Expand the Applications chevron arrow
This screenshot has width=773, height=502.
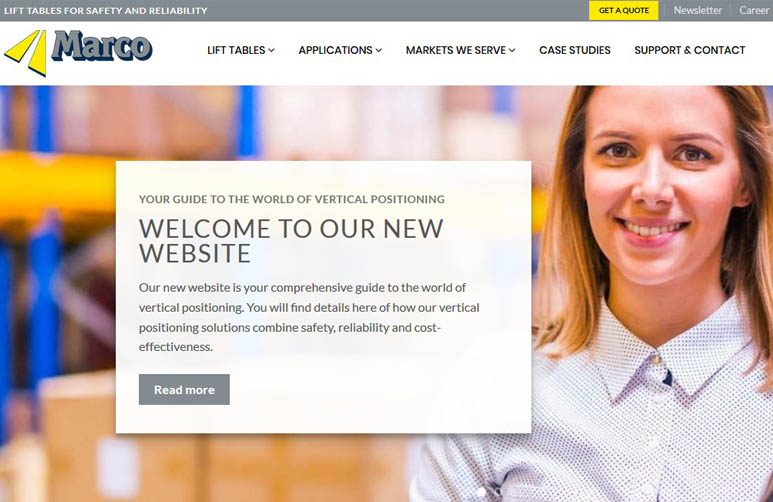tap(379, 50)
